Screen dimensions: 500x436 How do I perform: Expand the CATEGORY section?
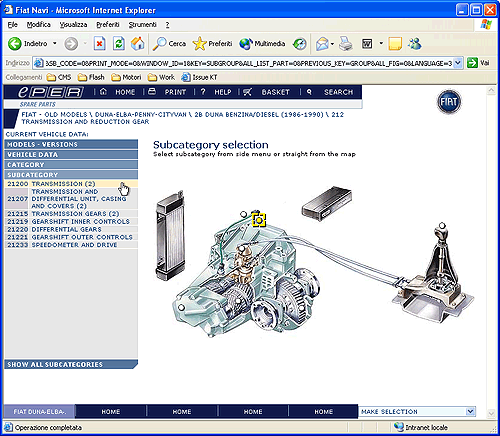tap(71, 165)
